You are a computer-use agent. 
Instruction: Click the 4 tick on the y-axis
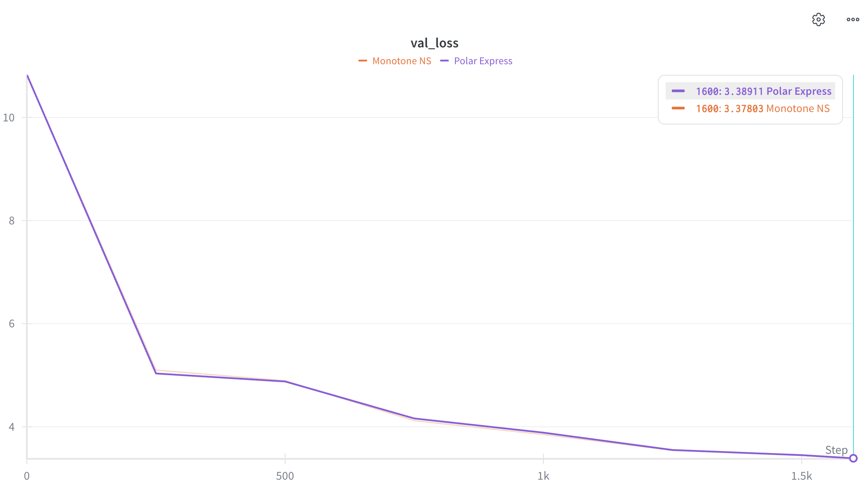[11, 427]
